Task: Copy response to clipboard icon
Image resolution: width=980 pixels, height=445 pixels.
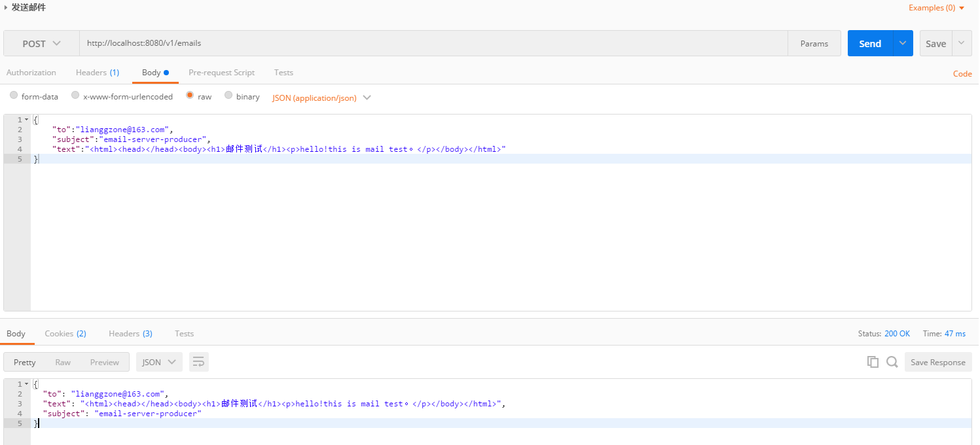Action: pos(873,362)
